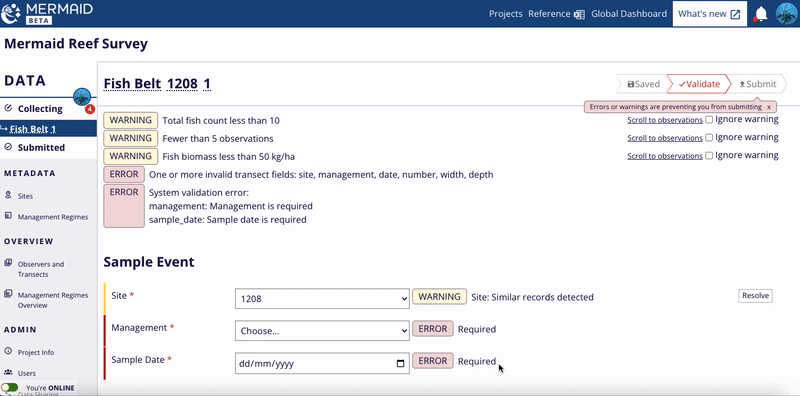Click the external-link icon in What's new
The image size is (800, 396).
735,14
